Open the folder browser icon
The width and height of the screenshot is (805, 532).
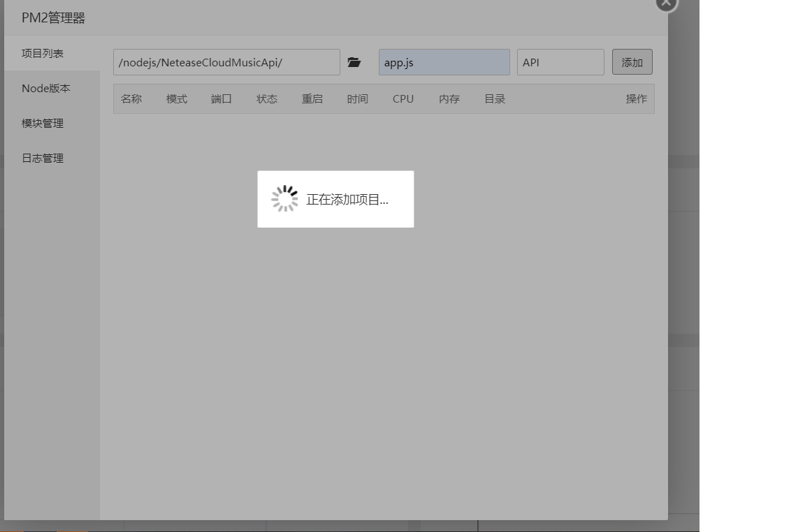(x=355, y=62)
